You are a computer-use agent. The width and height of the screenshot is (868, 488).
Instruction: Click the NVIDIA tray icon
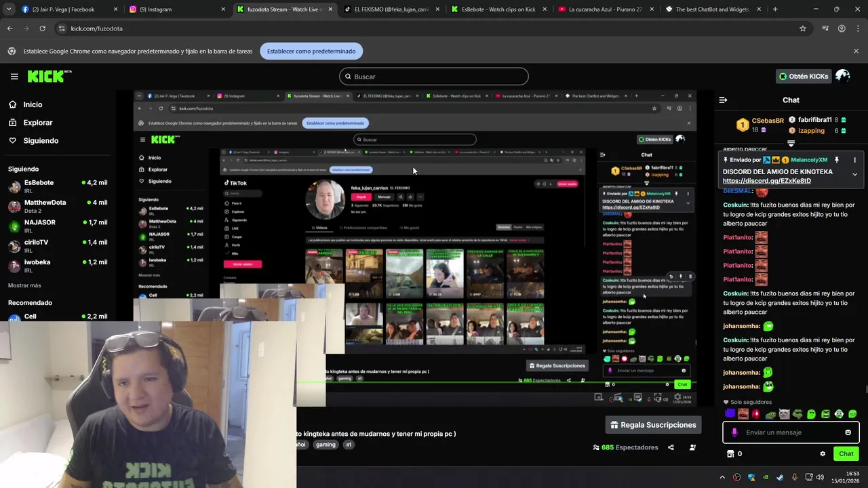[x=766, y=477]
